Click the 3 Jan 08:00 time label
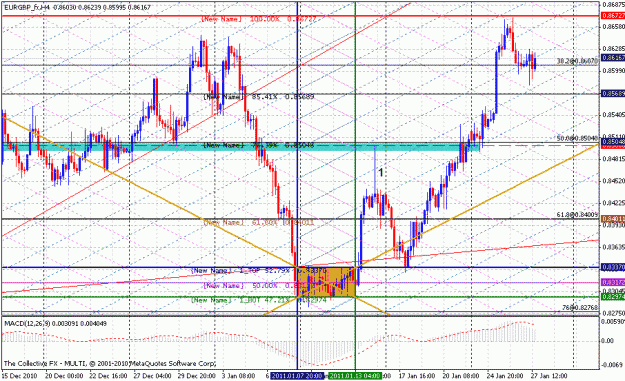625x381 pixels. click(238, 376)
